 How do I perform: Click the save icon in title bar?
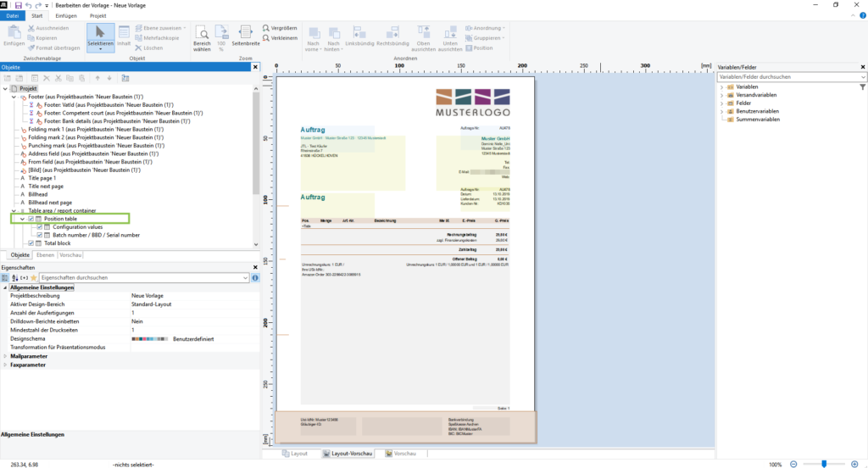[19, 5]
